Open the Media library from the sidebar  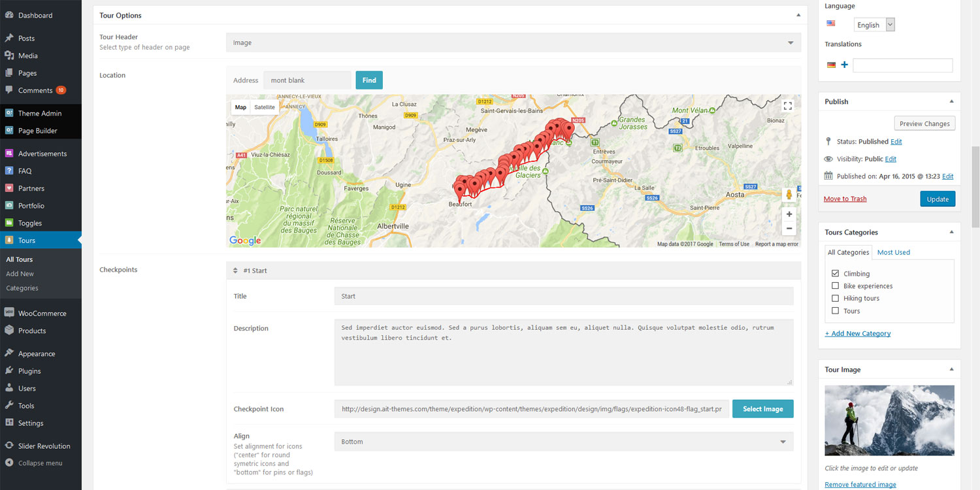click(26, 56)
